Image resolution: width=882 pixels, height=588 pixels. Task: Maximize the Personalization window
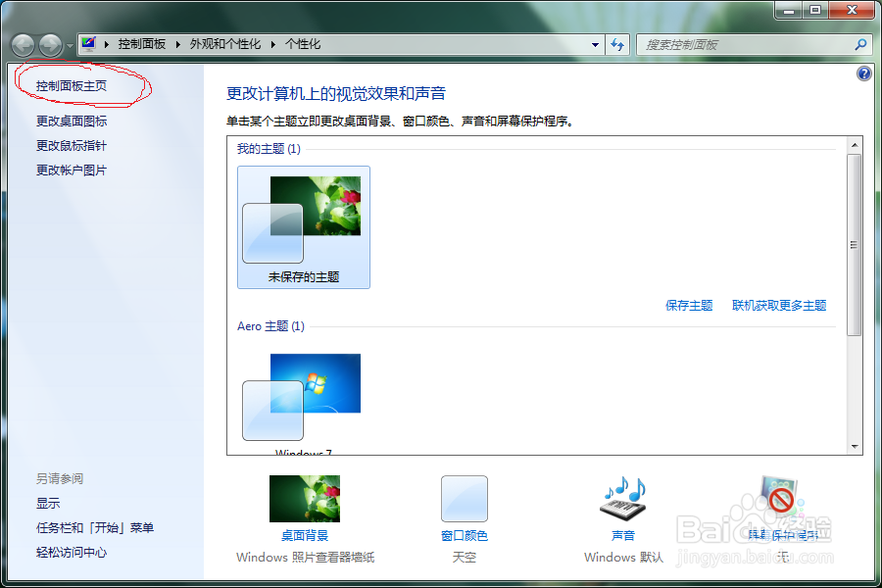pos(815,10)
